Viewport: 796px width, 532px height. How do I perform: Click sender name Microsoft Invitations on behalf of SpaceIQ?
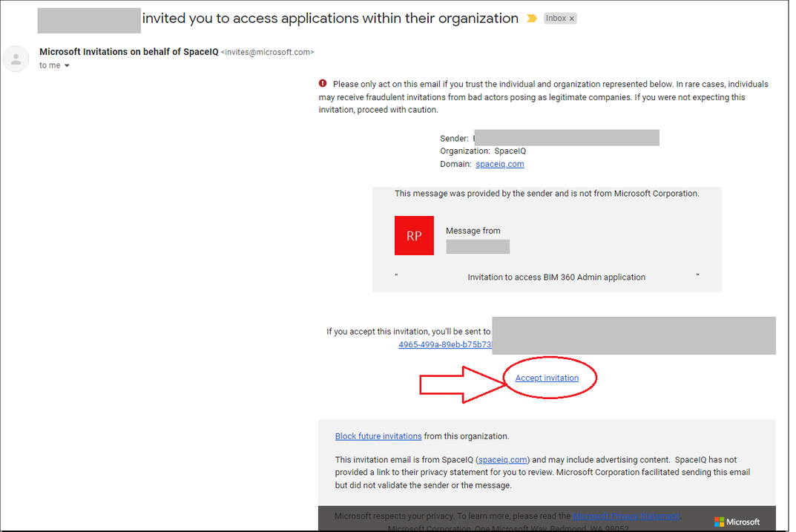point(128,52)
